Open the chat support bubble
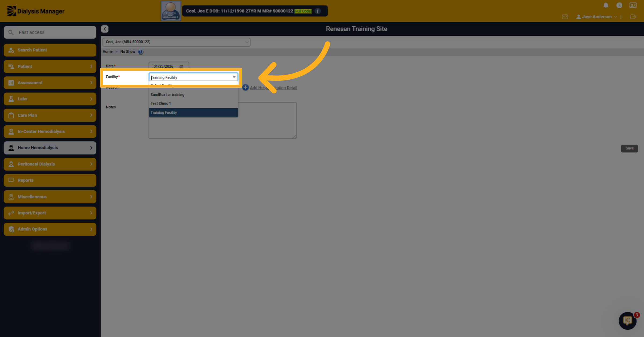Image resolution: width=644 pixels, height=337 pixels. [628, 321]
